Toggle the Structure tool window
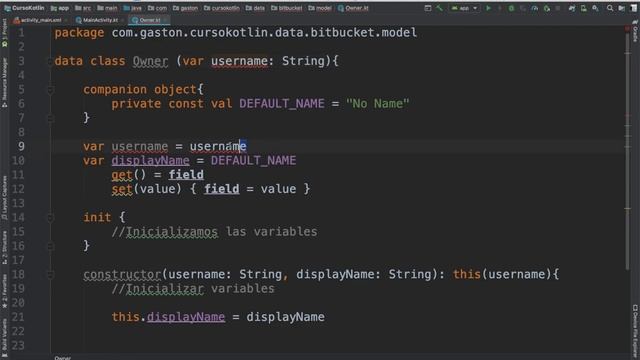Image resolution: width=640 pixels, height=360 pixels. coord(4,247)
